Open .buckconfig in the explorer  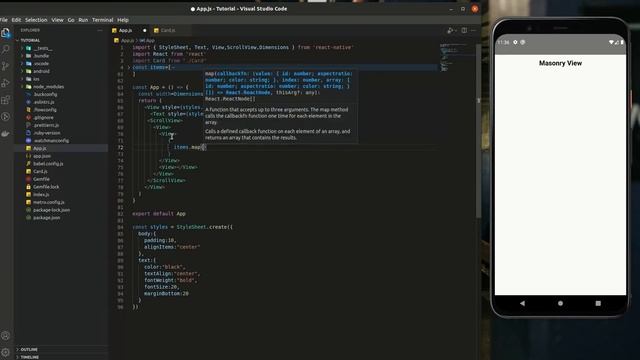45,94
